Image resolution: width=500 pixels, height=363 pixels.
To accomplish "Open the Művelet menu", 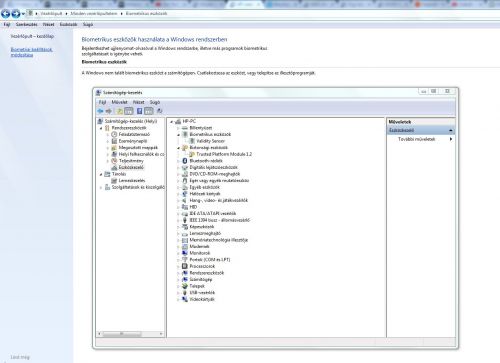I will 119,102.
